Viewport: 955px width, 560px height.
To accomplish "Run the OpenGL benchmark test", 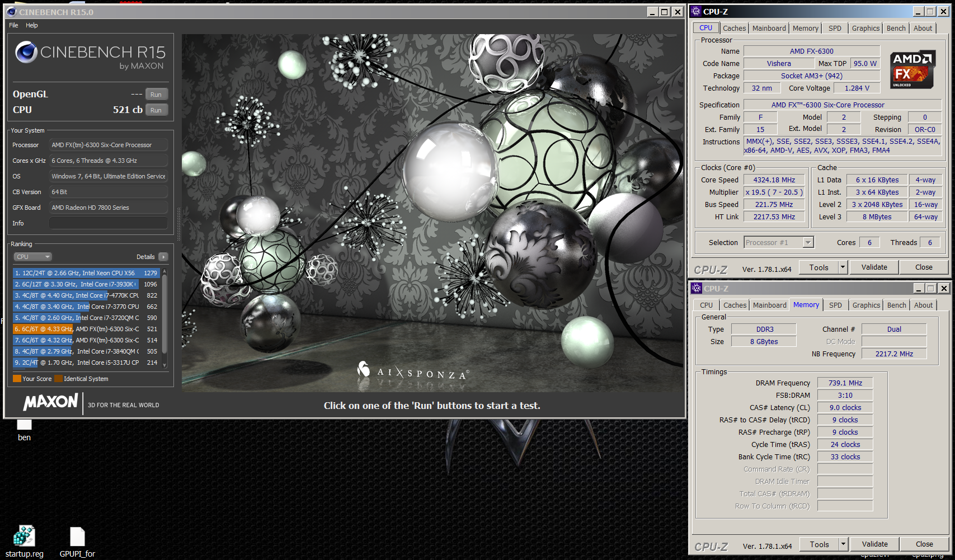I will click(x=156, y=95).
